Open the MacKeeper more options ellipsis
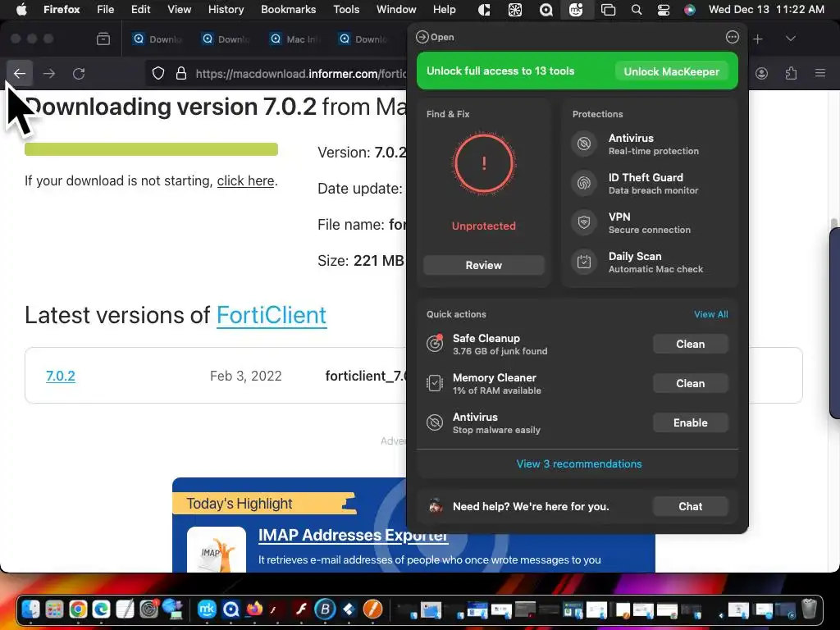The image size is (840, 630). point(733,37)
